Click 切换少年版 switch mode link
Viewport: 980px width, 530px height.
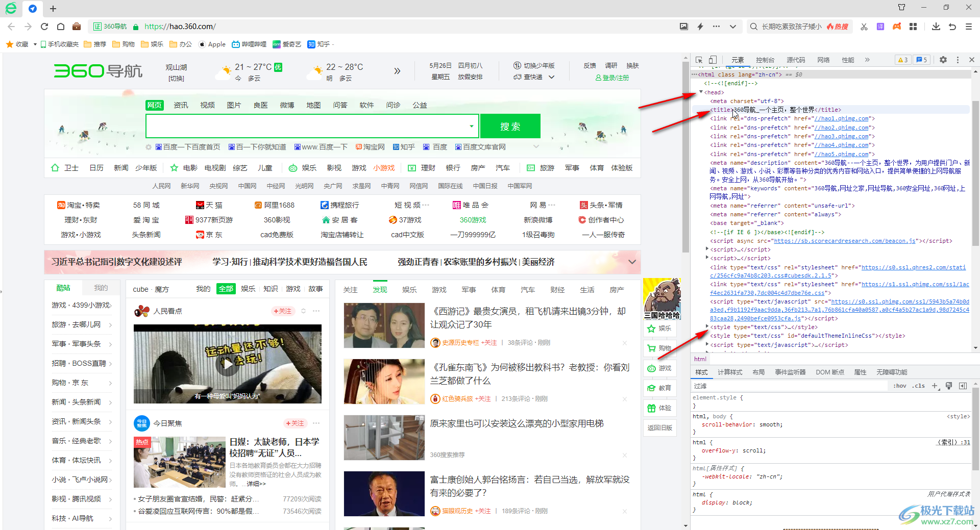(534, 65)
